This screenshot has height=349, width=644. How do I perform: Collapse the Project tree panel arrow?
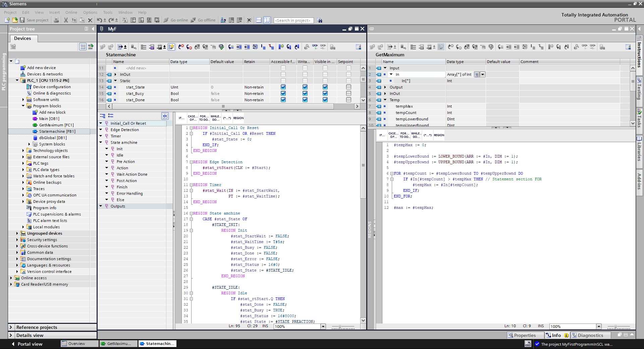[x=93, y=29]
